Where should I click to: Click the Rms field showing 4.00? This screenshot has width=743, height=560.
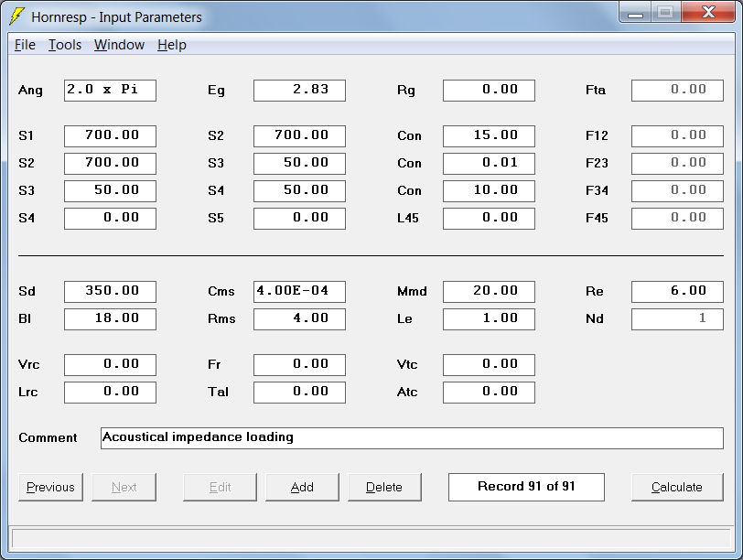pyautogui.click(x=299, y=319)
